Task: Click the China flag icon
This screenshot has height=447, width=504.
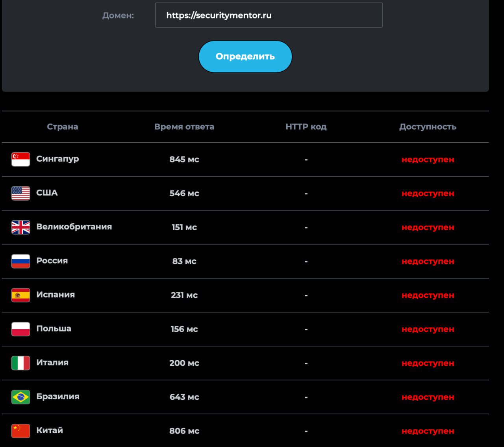Action: (21, 431)
